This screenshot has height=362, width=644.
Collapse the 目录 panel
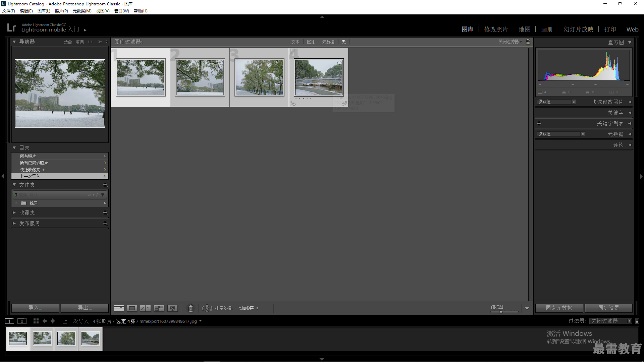pyautogui.click(x=14, y=148)
